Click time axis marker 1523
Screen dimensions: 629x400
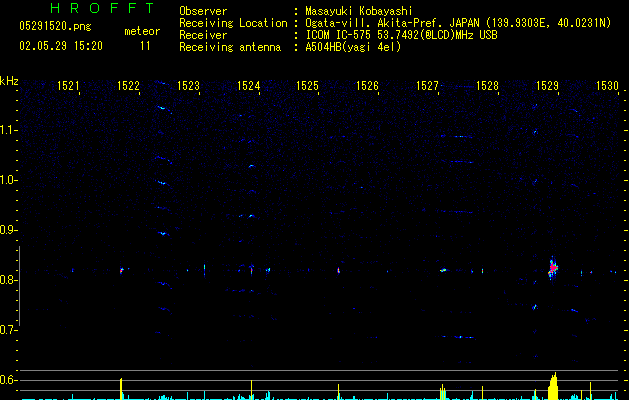pos(188,86)
